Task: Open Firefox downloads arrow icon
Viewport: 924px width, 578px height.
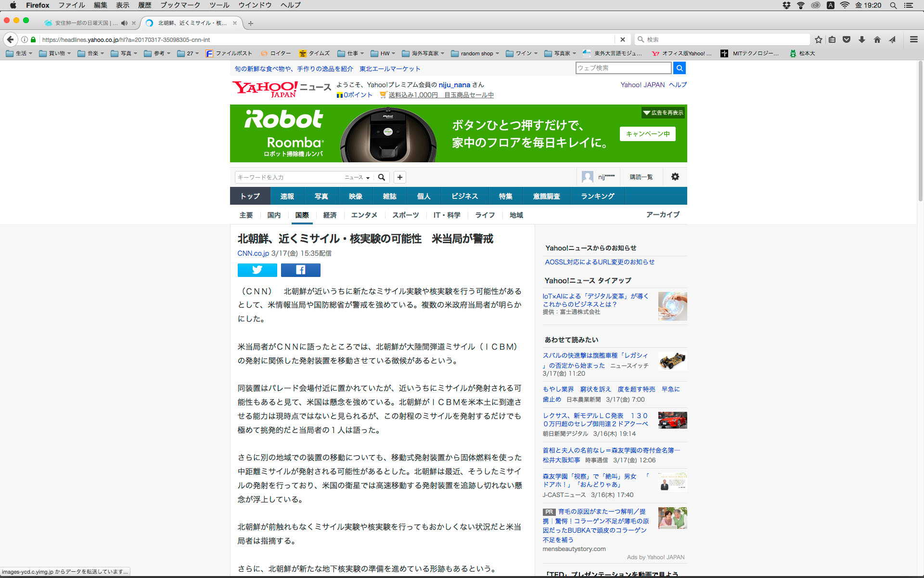Action: (x=862, y=39)
